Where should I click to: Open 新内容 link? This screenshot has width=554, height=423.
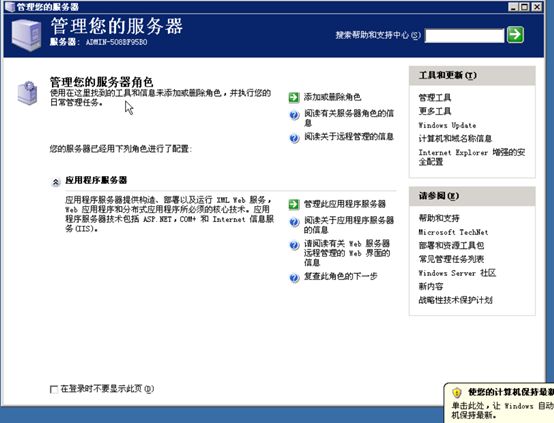tap(431, 286)
